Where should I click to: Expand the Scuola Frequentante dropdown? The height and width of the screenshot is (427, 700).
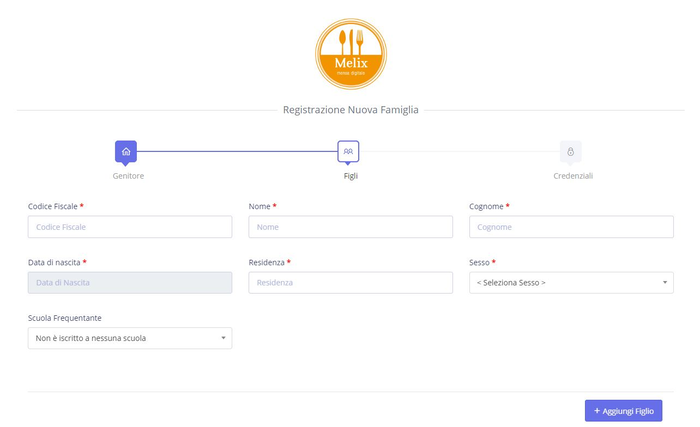pyautogui.click(x=130, y=338)
